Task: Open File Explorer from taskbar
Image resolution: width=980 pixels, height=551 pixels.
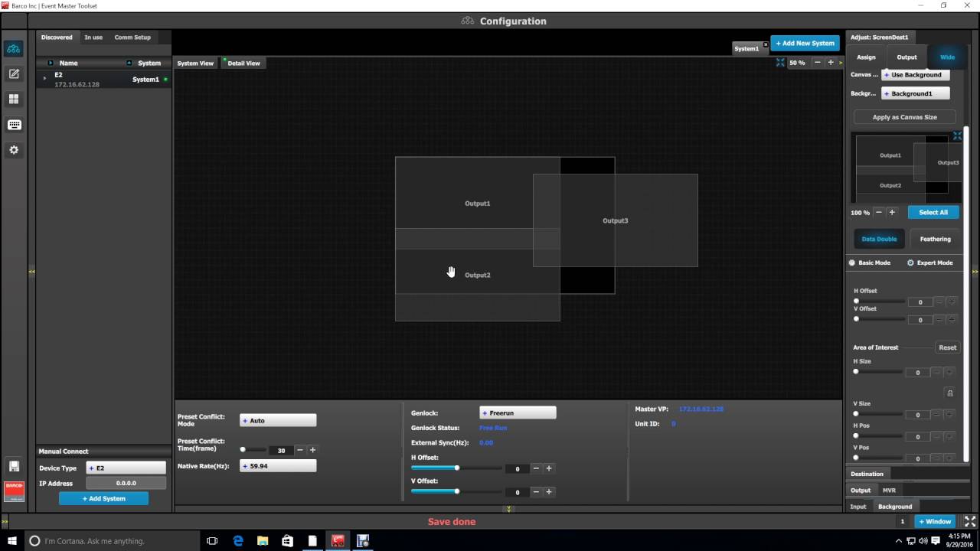Action: 263,540
